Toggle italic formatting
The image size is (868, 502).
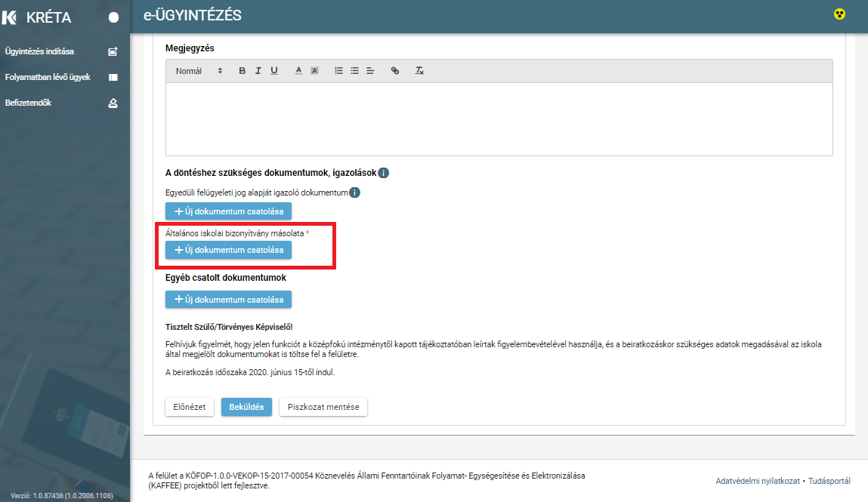click(258, 71)
